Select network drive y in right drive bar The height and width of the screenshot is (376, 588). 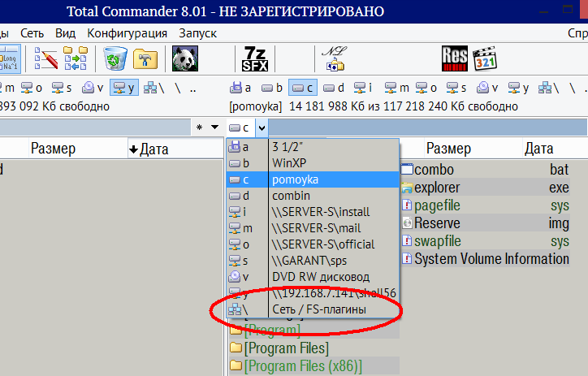pyautogui.click(x=519, y=88)
